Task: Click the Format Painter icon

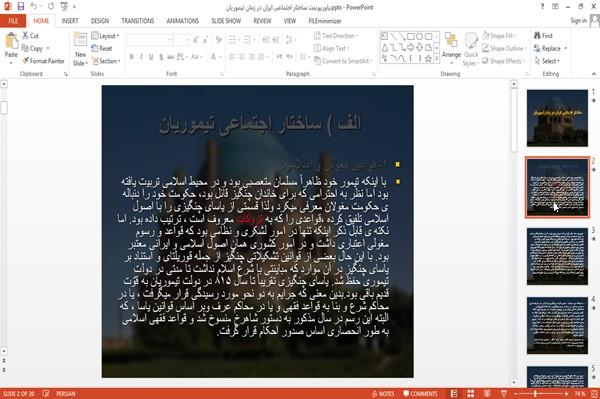Action: pyautogui.click(x=26, y=61)
